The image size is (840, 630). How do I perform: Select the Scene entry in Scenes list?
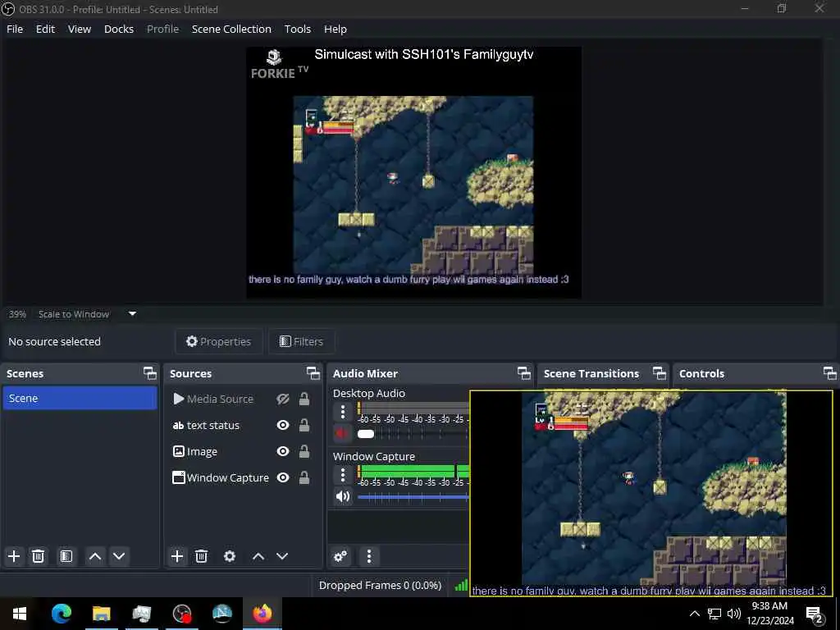pyautogui.click(x=80, y=398)
